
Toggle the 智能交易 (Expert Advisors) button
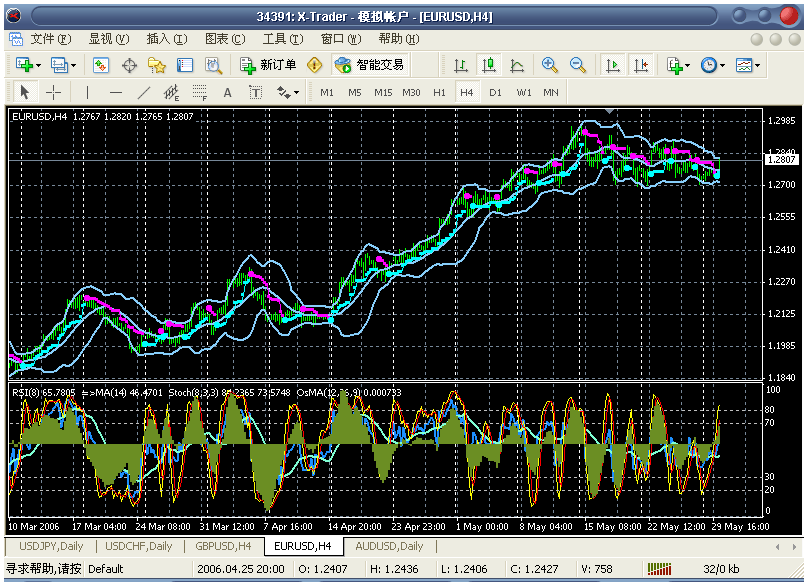click(369, 65)
